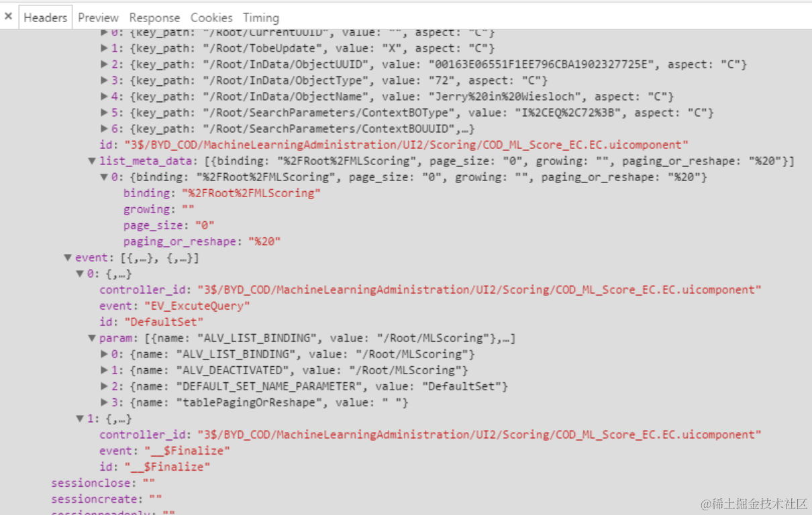This screenshot has width=812, height=515.
Task: Expand item 6 with ContextBOUUID key path
Action: pos(104,129)
